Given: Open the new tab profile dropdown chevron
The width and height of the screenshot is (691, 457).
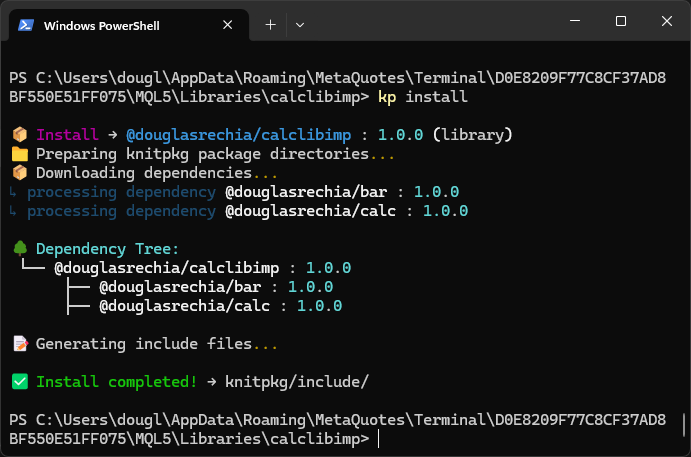Looking at the screenshot, I should [300, 25].
